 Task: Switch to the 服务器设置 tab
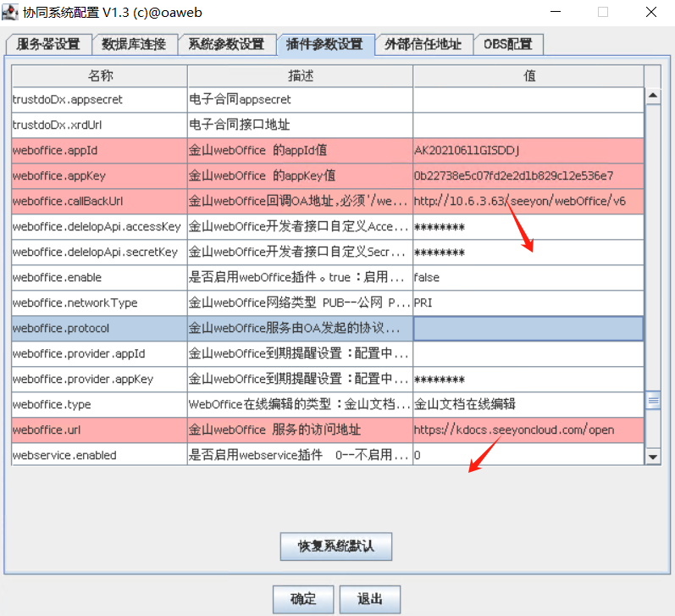48,44
